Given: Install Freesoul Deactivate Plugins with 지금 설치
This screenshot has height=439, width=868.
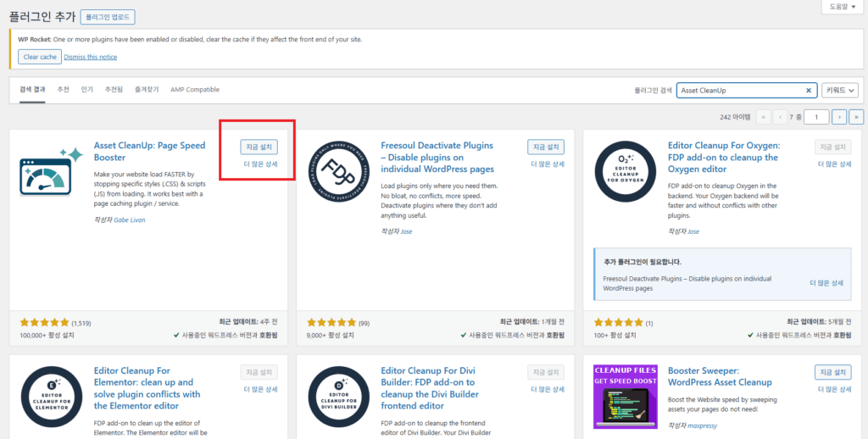Looking at the screenshot, I should [x=546, y=147].
